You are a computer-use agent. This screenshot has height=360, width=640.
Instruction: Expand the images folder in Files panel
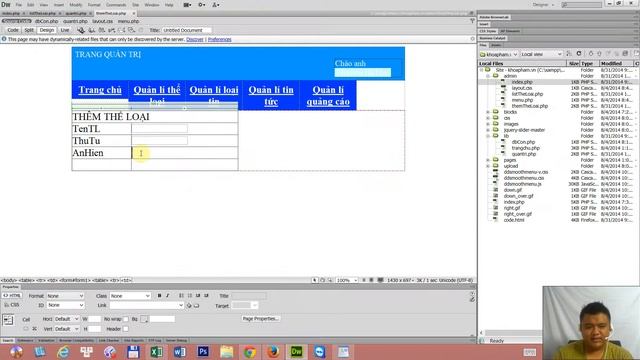tap(488, 124)
